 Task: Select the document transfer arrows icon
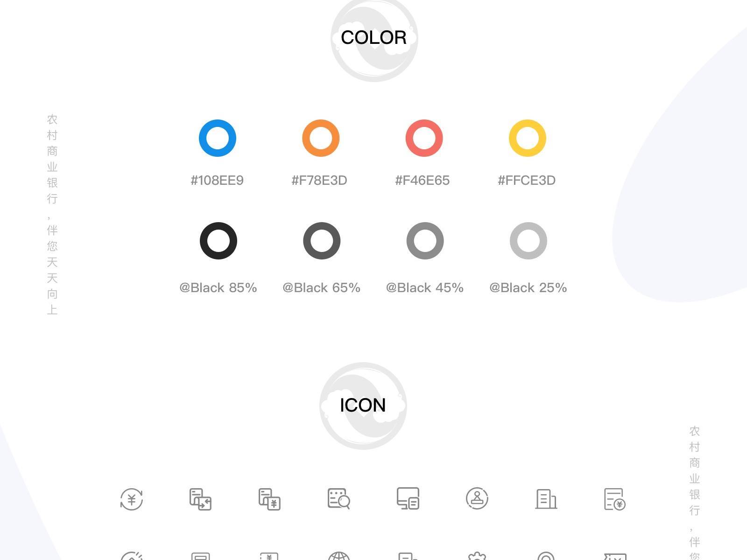(200, 499)
